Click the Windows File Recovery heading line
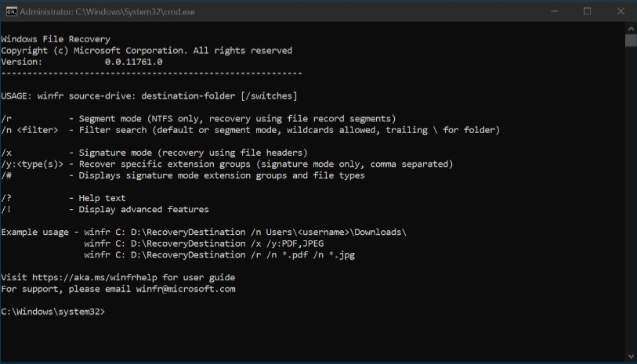 56,39
